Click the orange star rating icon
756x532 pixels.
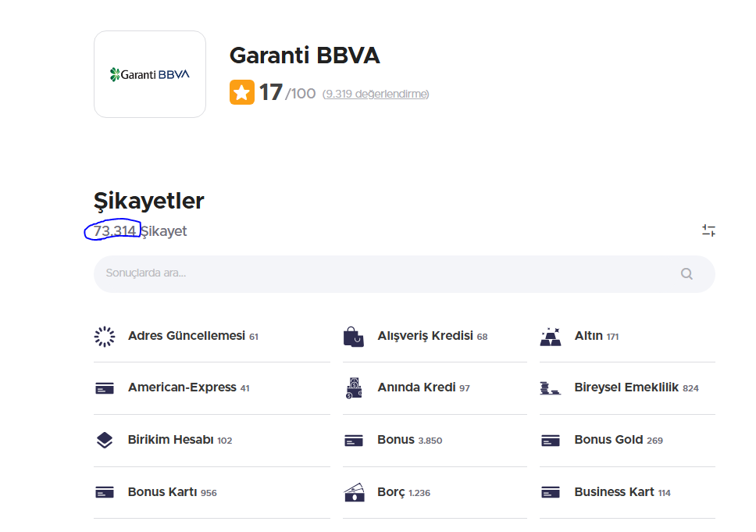pyautogui.click(x=242, y=92)
